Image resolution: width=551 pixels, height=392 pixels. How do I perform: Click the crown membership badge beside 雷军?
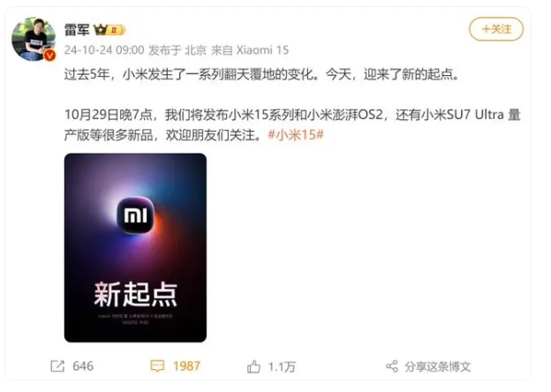[x=109, y=30]
